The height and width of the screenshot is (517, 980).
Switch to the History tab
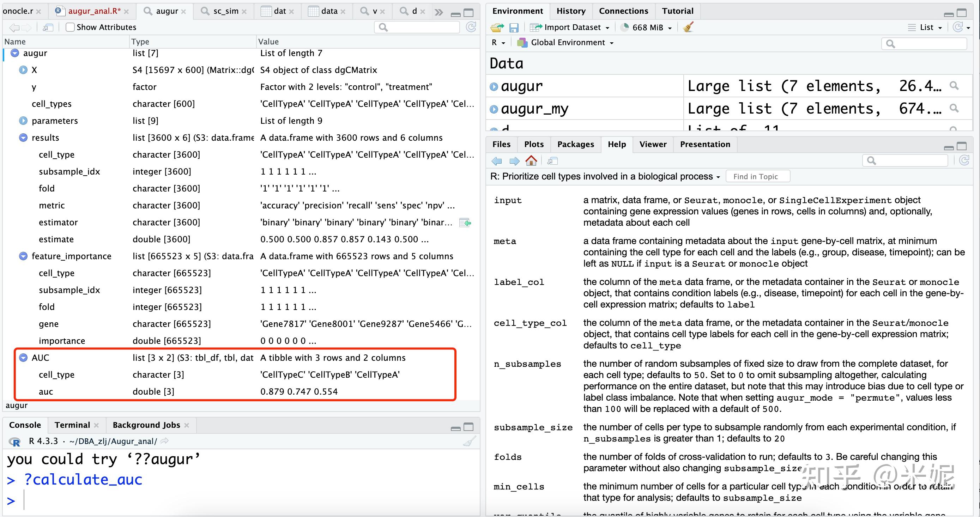coord(571,11)
